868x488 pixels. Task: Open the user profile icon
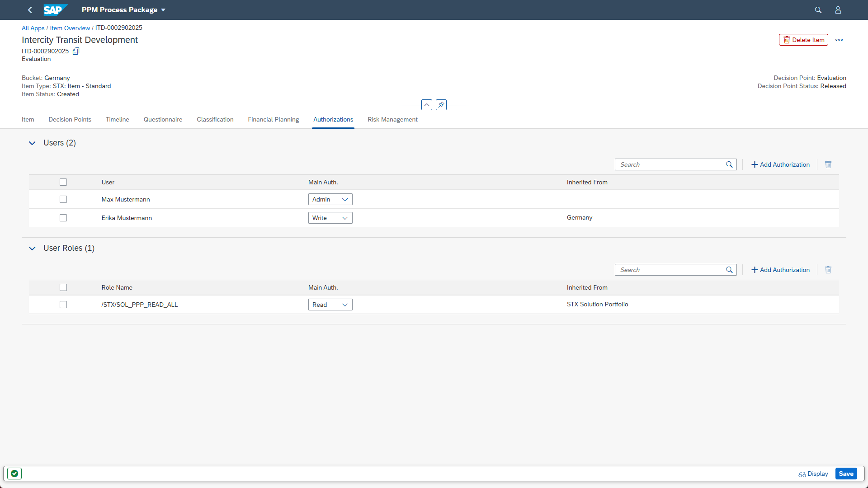[x=838, y=10]
